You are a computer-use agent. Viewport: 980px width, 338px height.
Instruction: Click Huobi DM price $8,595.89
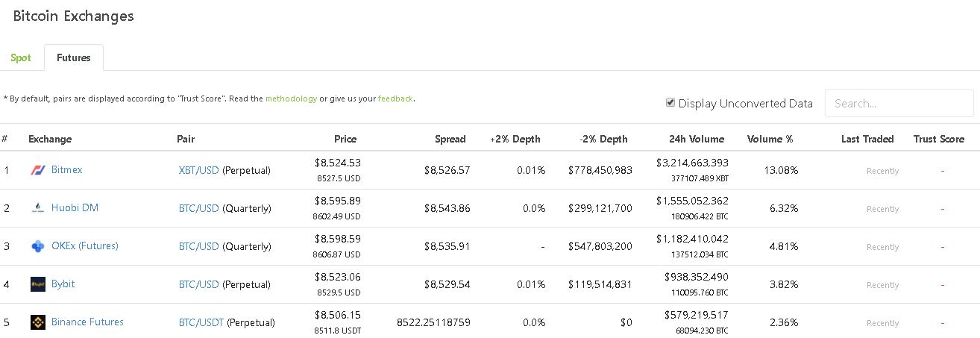point(338,200)
